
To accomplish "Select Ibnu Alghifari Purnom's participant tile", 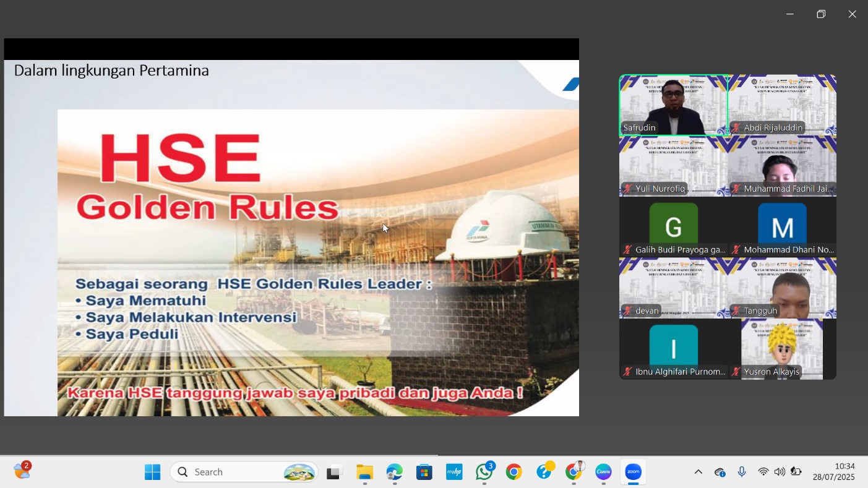I will click(x=673, y=349).
